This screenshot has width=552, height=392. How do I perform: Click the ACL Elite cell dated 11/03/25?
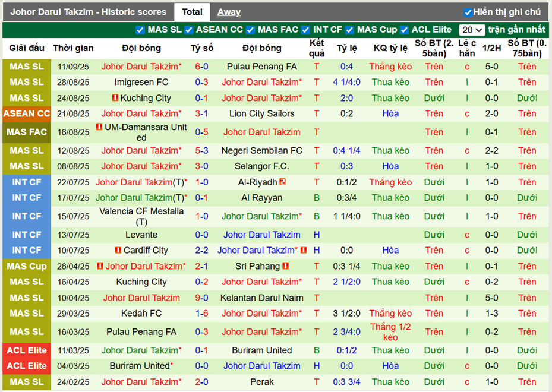pos(27,350)
